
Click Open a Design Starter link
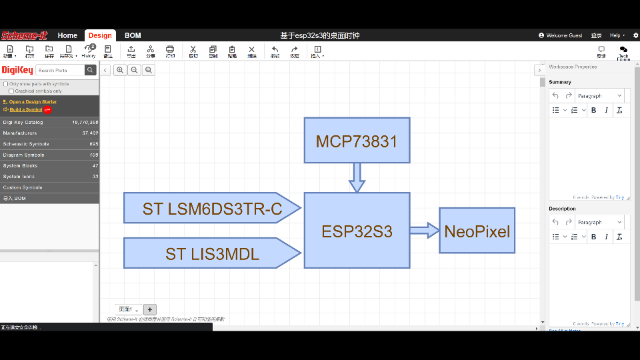(33, 102)
